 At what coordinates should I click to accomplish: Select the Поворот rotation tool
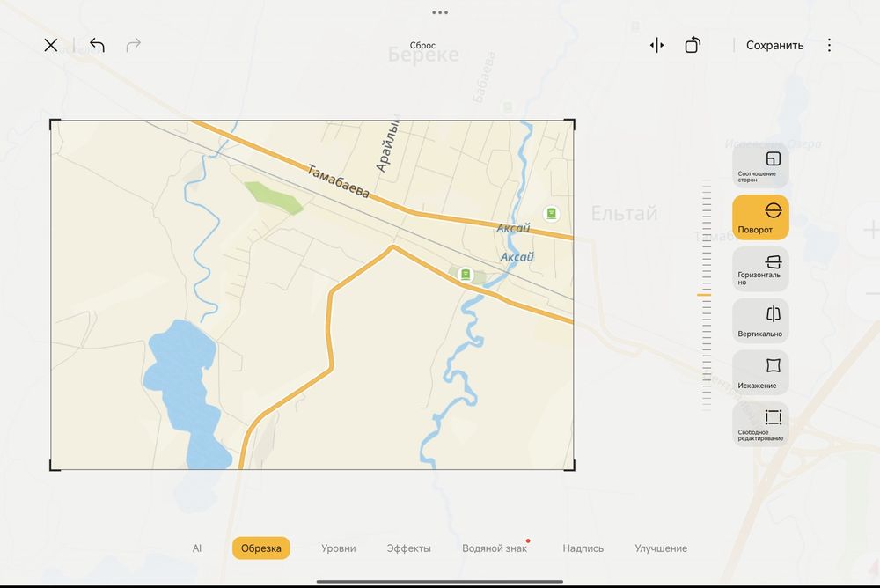click(760, 217)
